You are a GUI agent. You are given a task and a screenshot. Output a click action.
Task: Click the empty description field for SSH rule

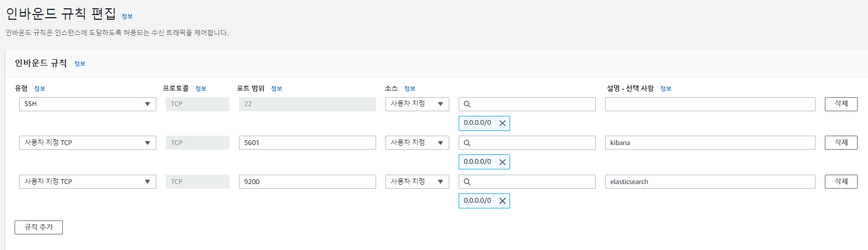click(x=710, y=104)
